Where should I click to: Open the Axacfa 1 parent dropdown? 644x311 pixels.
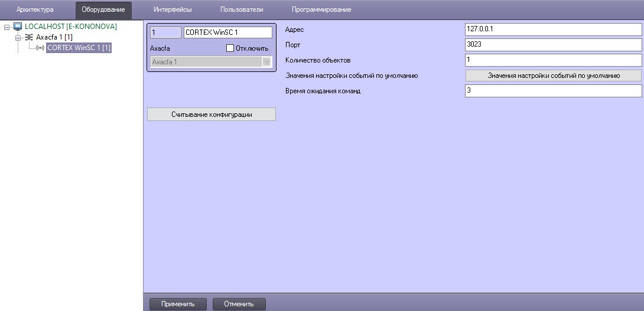click(266, 61)
